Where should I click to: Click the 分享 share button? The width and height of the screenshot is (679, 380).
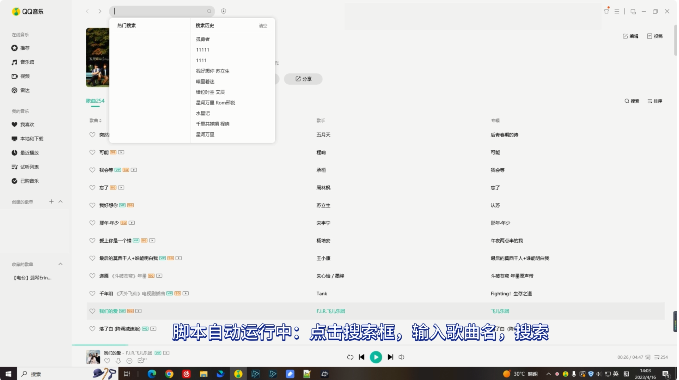point(303,79)
